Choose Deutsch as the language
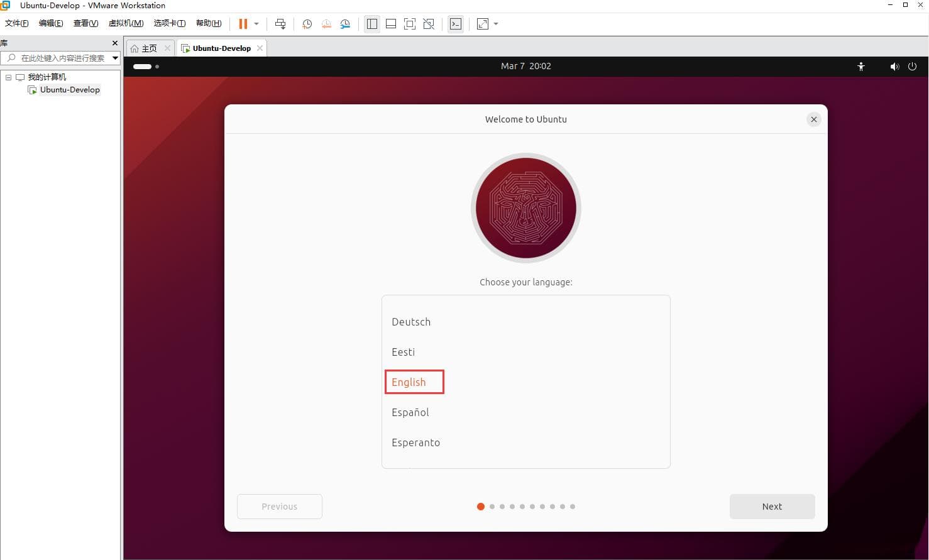 [525, 322]
